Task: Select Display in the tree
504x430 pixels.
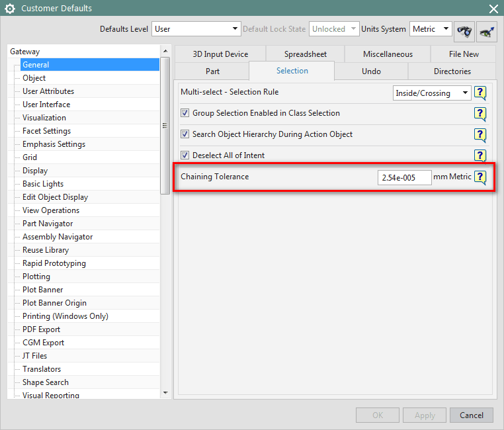Action: [35, 170]
